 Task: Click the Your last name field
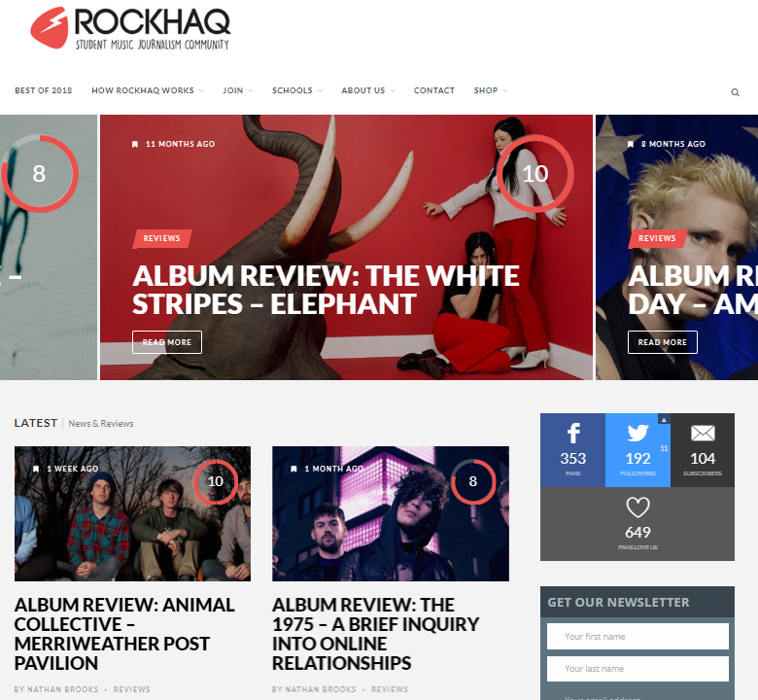[637, 669]
